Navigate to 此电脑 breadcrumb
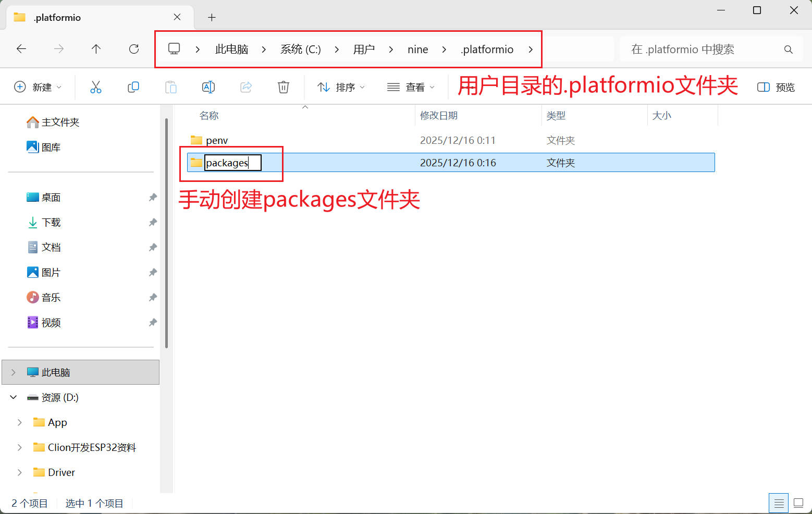812x514 pixels. pyautogui.click(x=232, y=50)
